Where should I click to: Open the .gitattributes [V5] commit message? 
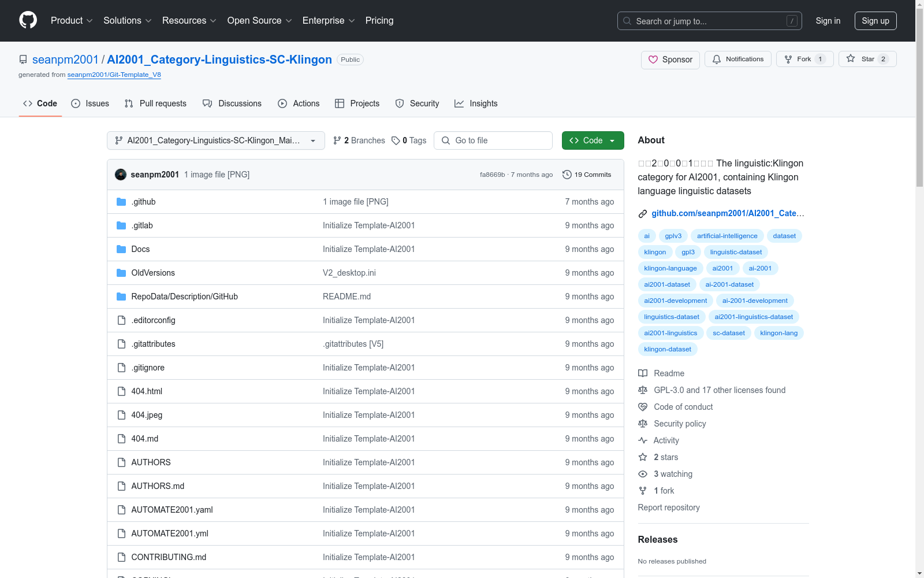[353, 344]
